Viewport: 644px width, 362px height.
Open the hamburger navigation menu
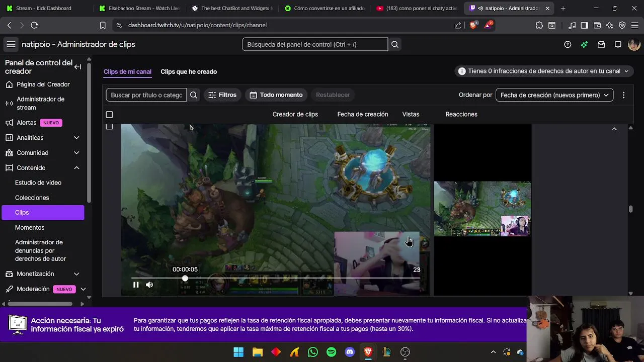tap(11, 44)
